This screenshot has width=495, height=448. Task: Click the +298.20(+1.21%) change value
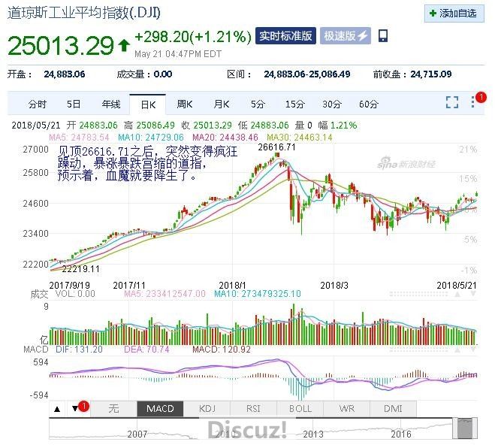[x=193, y=37]
